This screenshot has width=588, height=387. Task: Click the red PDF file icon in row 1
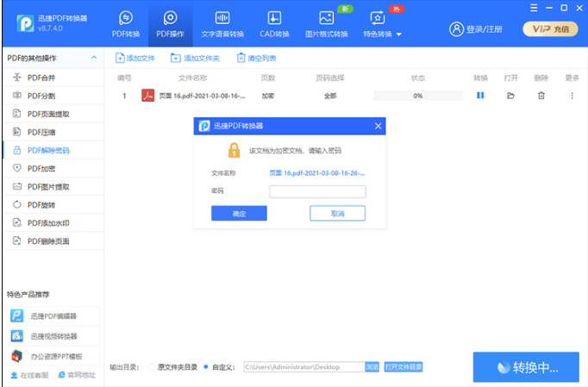click(147, 96)
